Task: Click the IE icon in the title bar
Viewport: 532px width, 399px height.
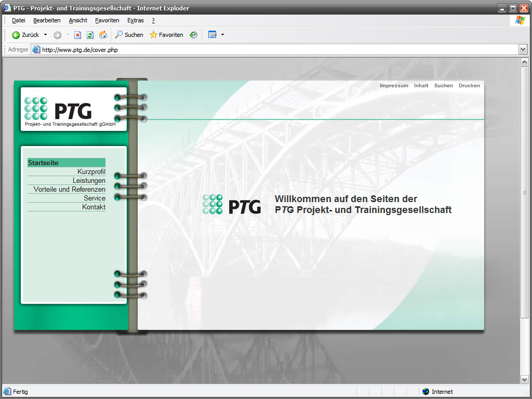Action: point(7,7)
